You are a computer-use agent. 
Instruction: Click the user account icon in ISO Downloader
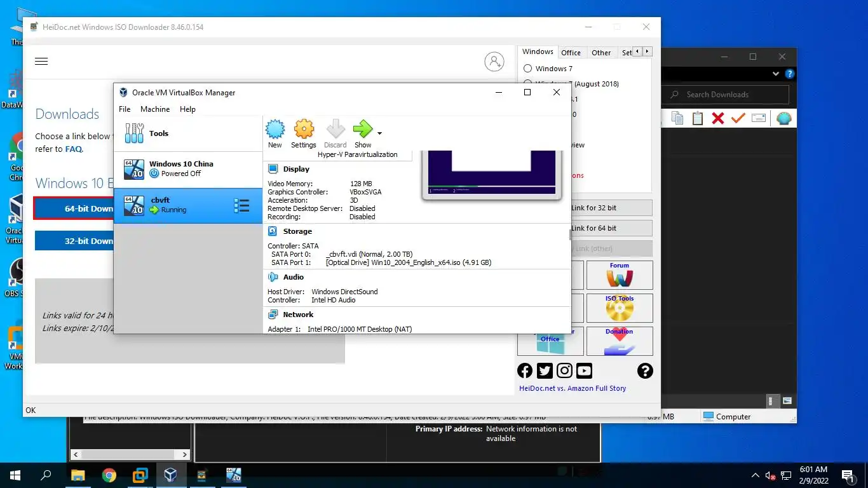click(x=494, y=62)
